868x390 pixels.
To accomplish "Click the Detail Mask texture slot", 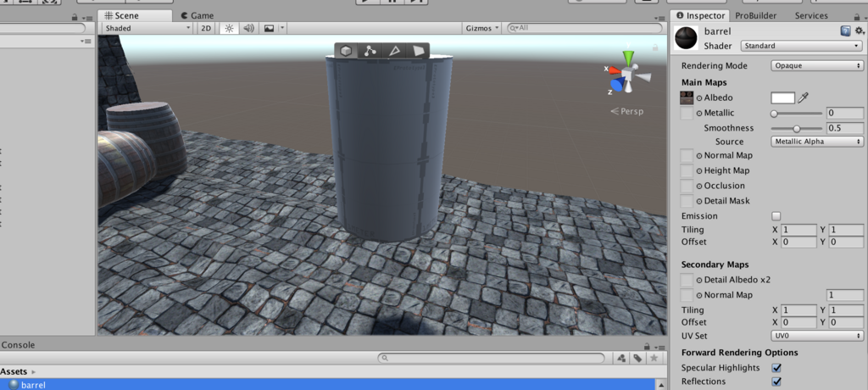I will pos(687,201).
